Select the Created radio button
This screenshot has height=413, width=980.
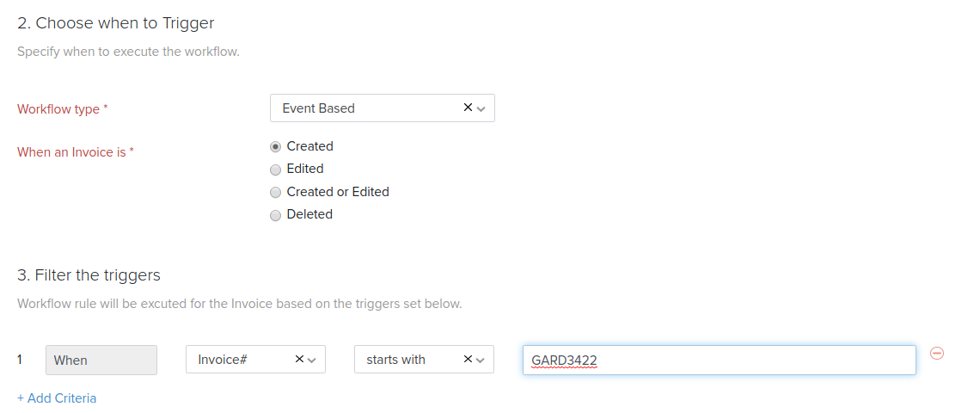click(275, 146)
